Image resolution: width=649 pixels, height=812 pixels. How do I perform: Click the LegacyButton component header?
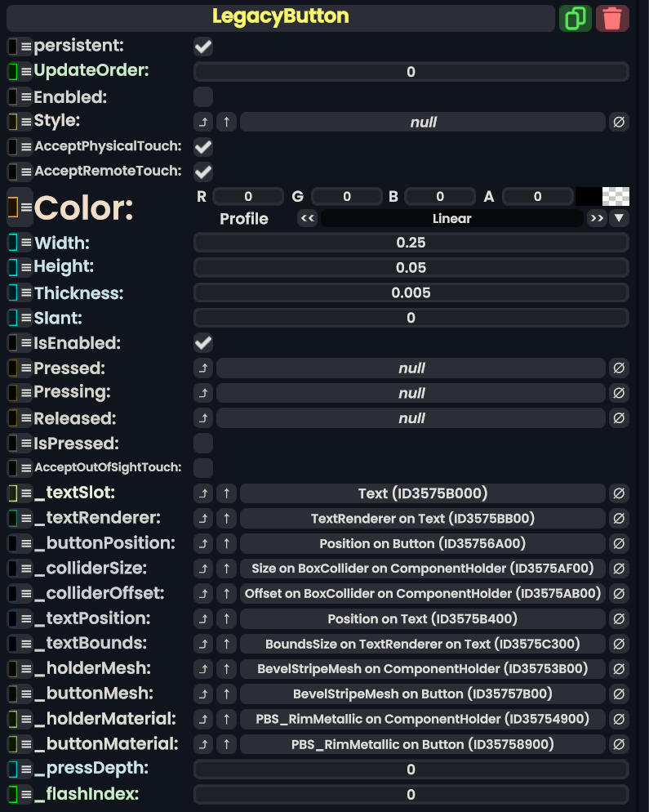(280, 17)
